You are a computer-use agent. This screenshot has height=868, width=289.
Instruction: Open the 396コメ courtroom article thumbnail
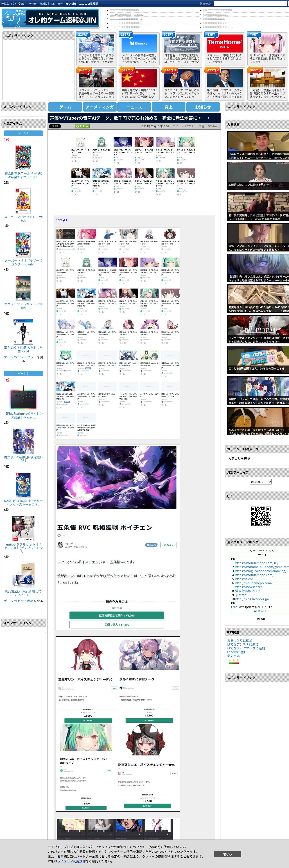click(267, 78)
